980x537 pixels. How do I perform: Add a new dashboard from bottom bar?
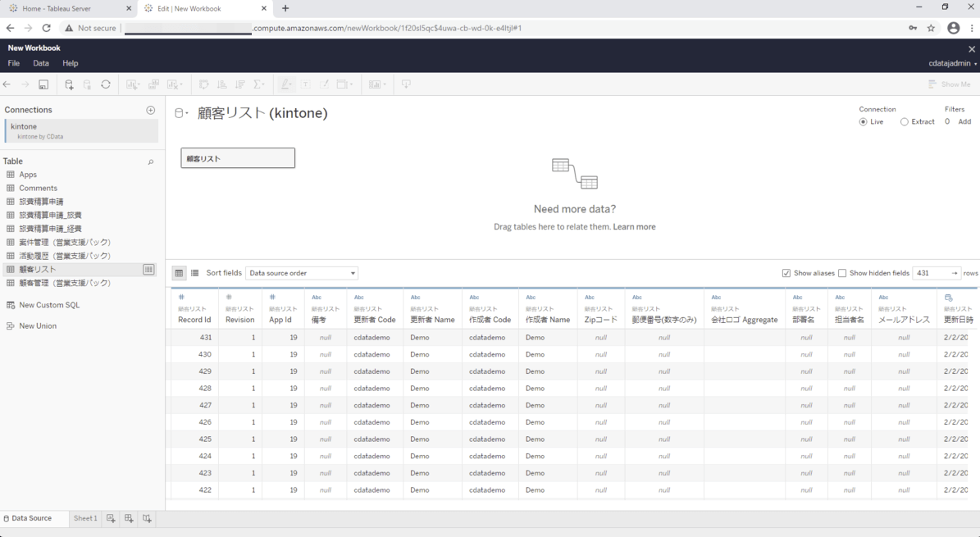(129, 518)
